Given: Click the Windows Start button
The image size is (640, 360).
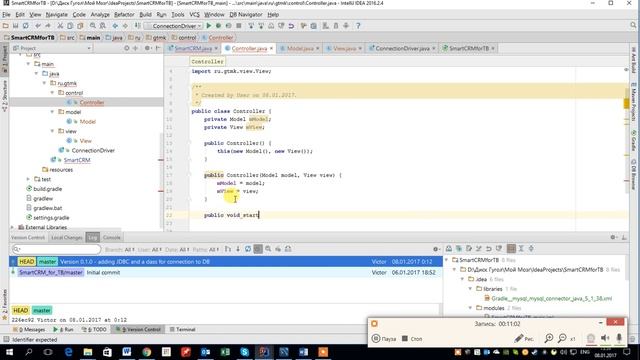Looking at the screenshot, I should coord(9,352).
